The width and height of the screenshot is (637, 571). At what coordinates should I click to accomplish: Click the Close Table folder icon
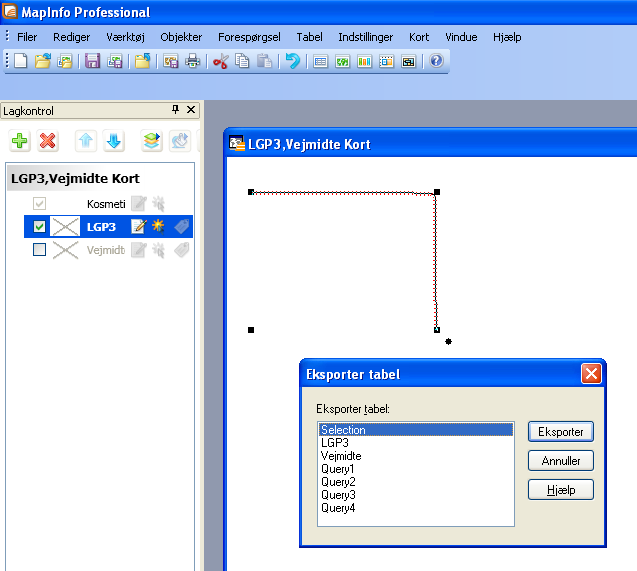tap(143, 61)
